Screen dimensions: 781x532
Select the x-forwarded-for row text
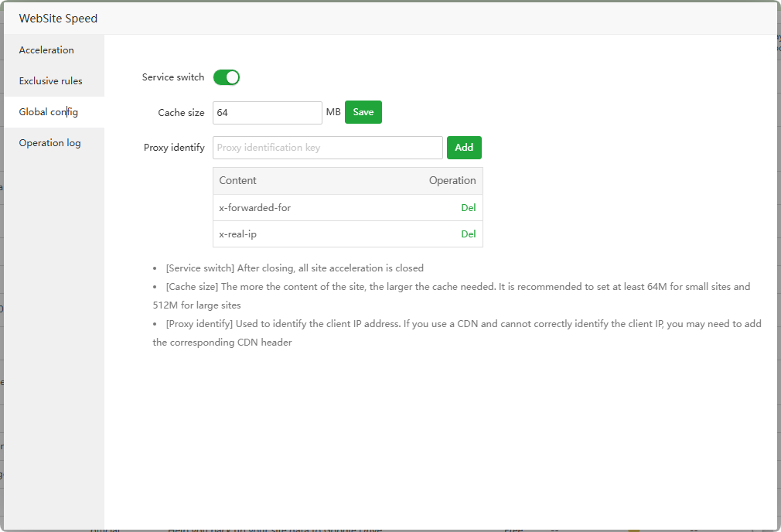click(255, 208)
